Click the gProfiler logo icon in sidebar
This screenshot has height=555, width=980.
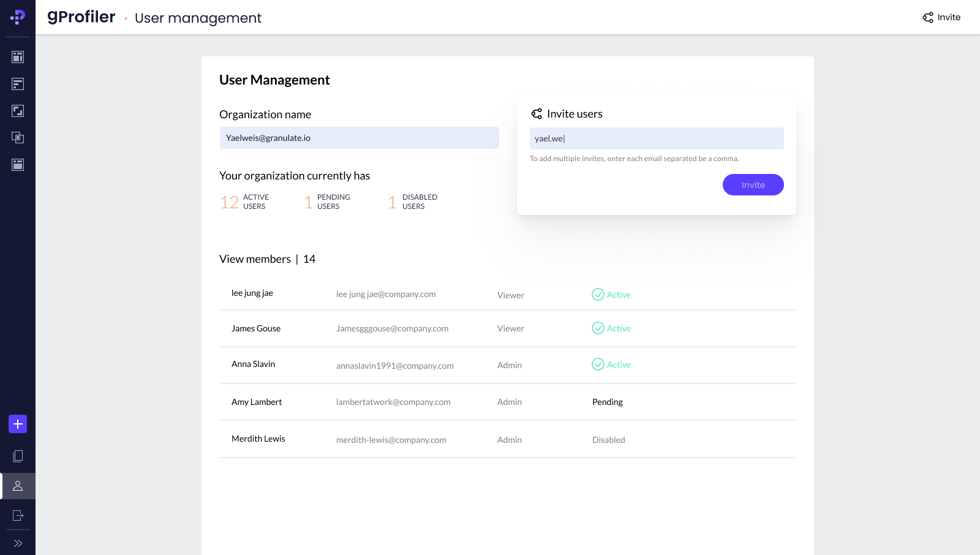tap(18, 17)
